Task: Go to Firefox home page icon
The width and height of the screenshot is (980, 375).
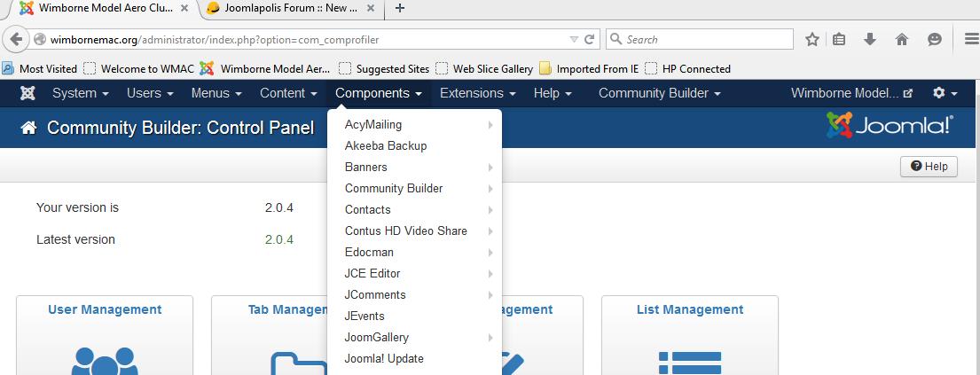Action: 901,39
